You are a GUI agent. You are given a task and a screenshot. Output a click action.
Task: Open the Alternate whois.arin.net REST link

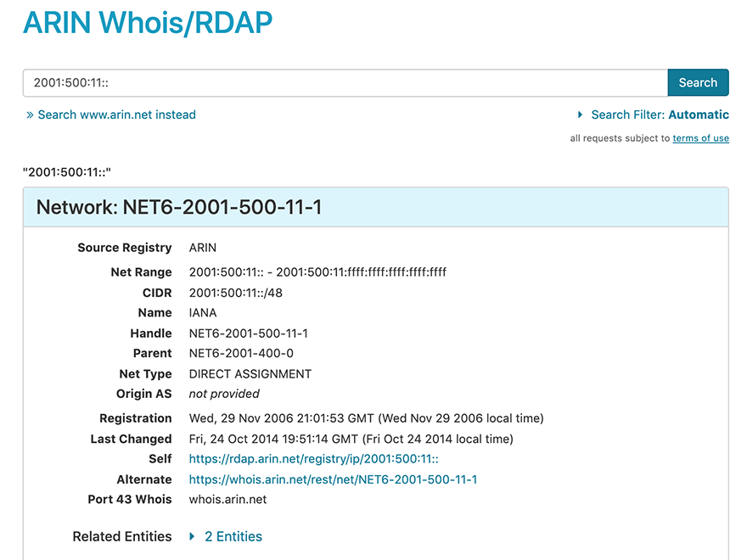tap(333, 479)
